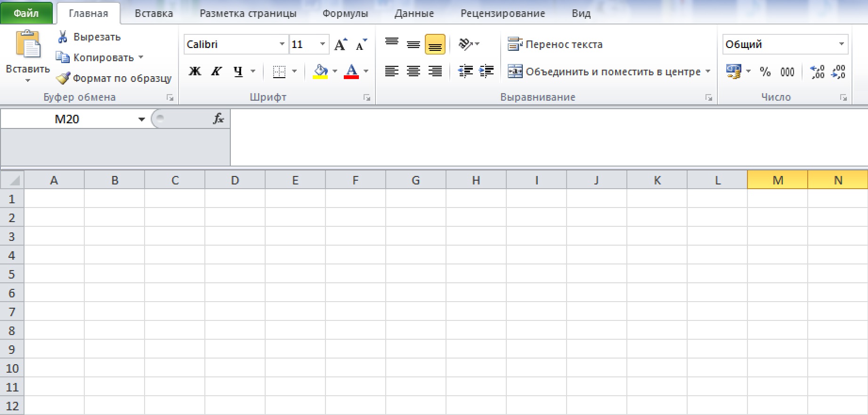Open Name Box dropdown arrow
This screenshot has width=868, height=415.
point(141,119)
